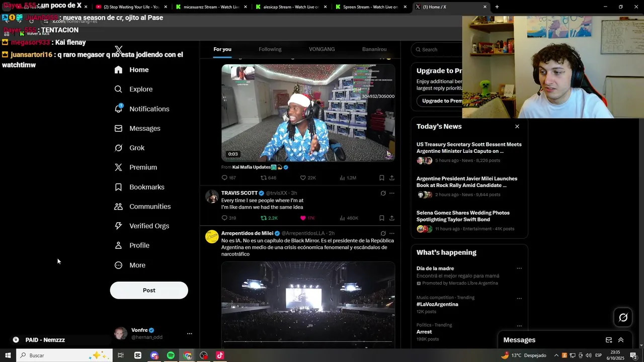Bookmark the Kai Mafia video post

pos(381,178)
